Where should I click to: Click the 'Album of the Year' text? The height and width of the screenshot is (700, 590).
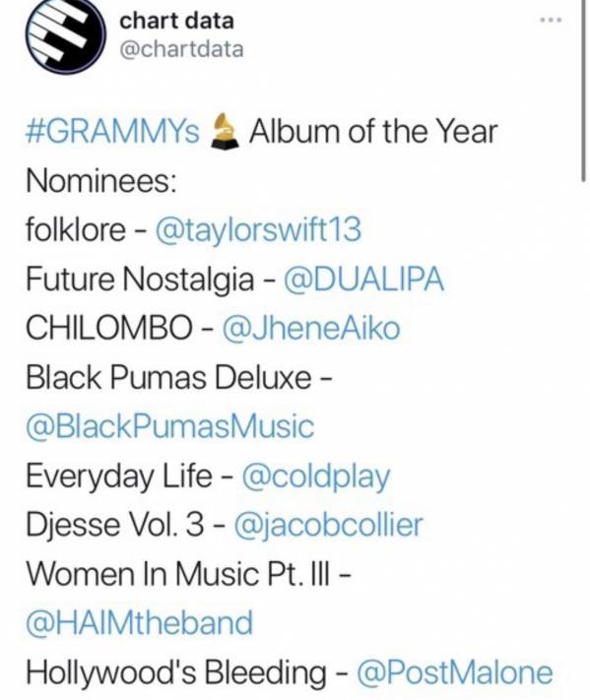[373, 131]
